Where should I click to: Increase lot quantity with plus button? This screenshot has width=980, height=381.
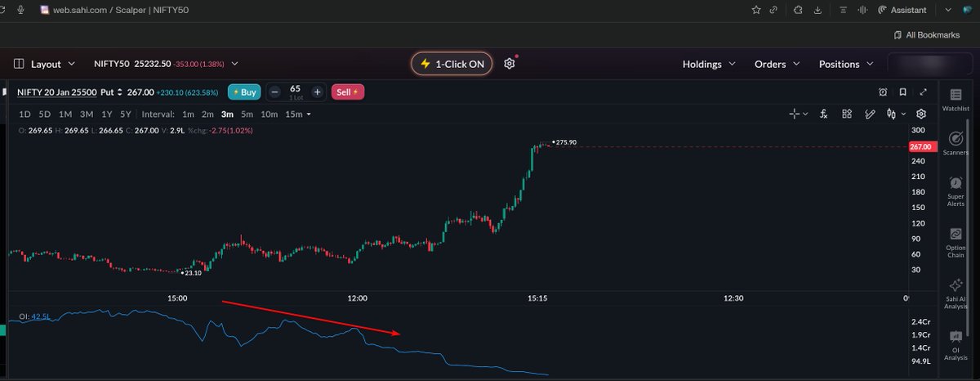317,92
